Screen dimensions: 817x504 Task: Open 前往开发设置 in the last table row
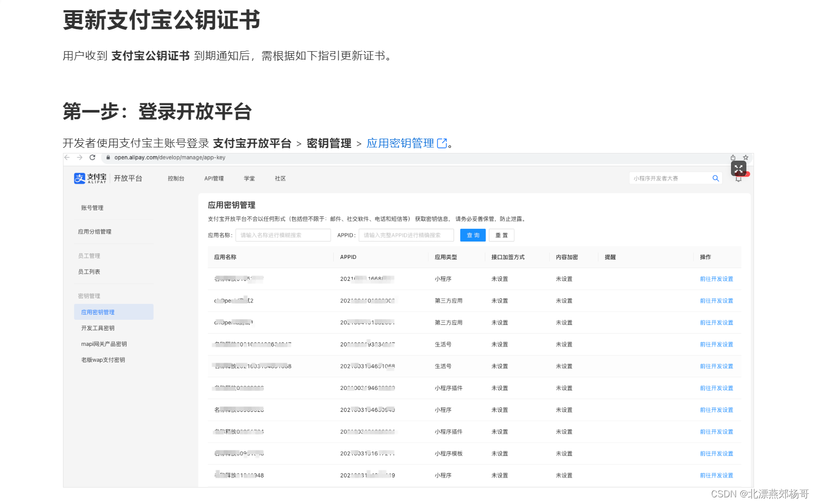click(717, 476)
